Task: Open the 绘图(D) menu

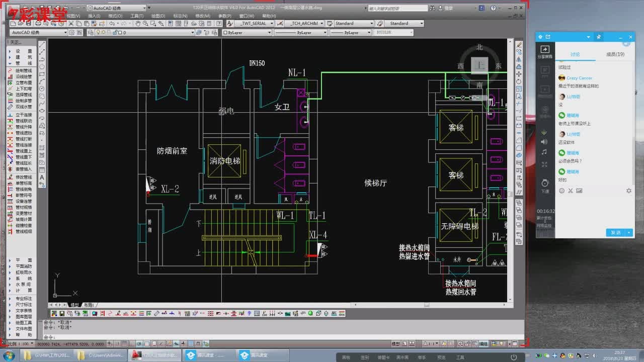Action: click(x=159, y=16)
